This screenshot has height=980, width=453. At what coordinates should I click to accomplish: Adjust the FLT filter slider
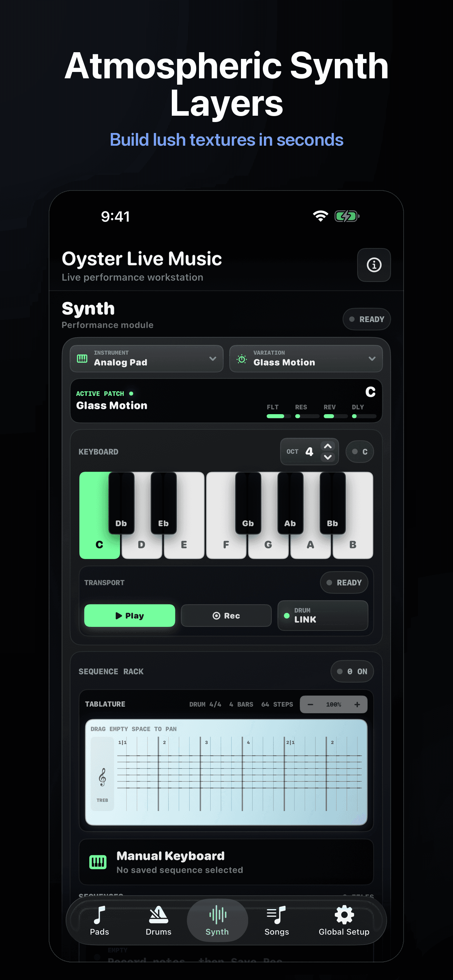(279, 416)
